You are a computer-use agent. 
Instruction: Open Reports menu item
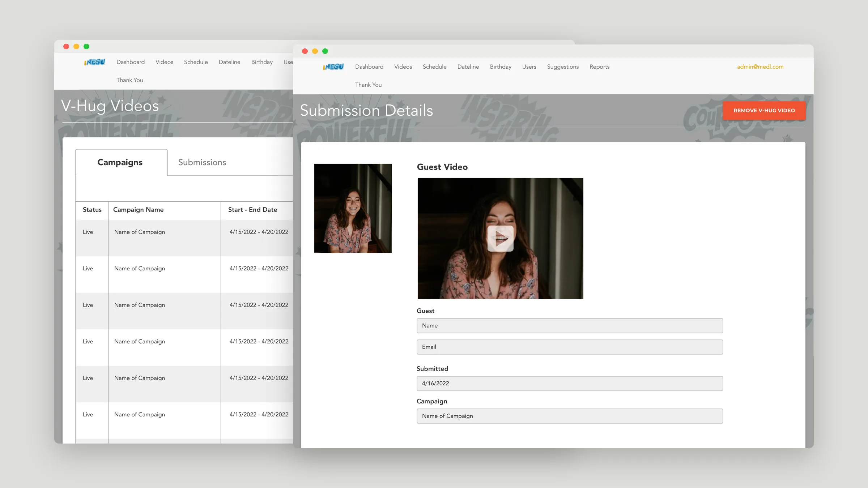[599, 67]
